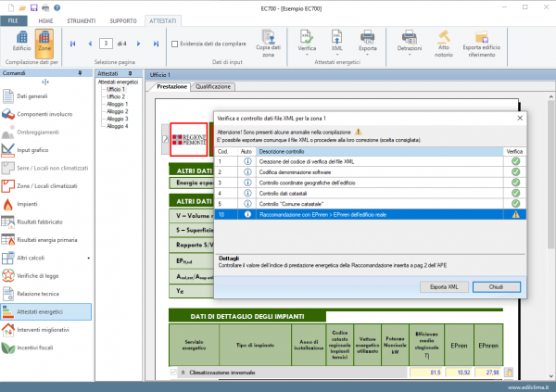This screenshot has height=392, width=556.
Task: Click the printer icon in title bar
Action: pos(45,7)
